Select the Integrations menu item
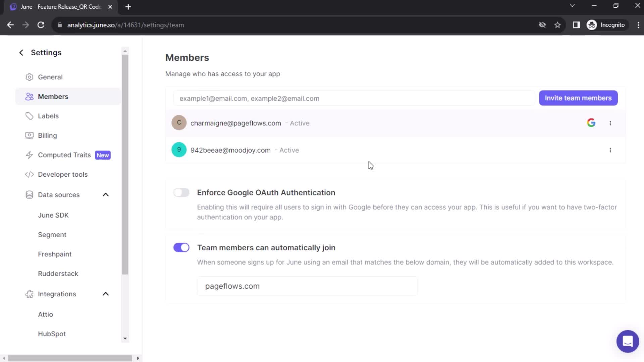644x362 pixels. (x=57, y=294)
